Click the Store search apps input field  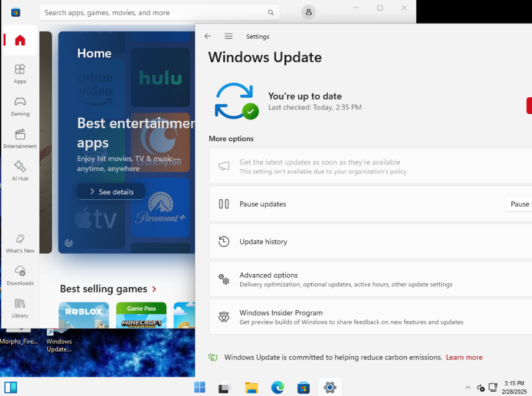pos(159,12)
